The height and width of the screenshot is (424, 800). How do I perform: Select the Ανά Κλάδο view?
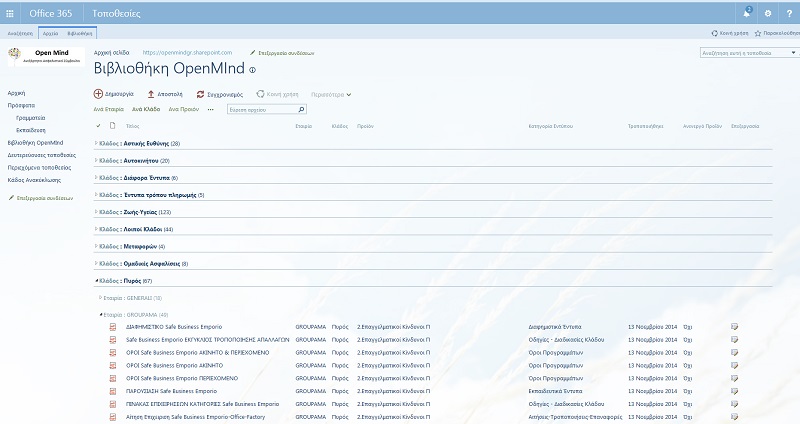146,109
